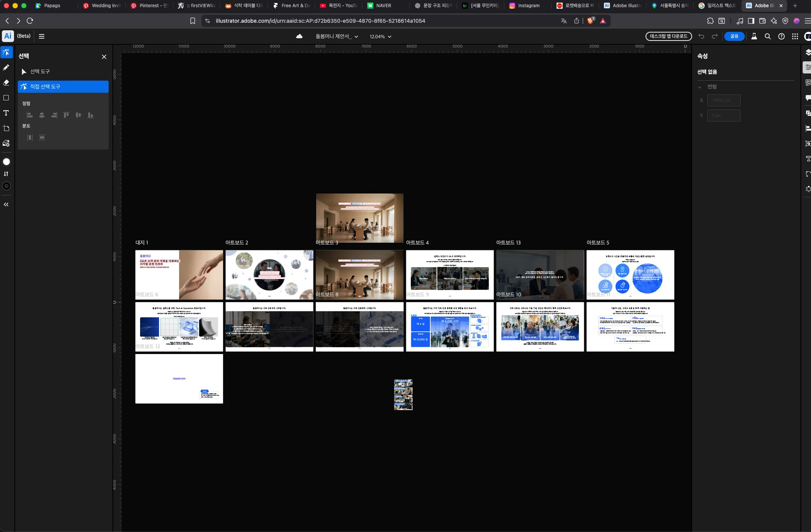This screenshot has width=811, height=532.
Task: Collapse the 변형 transform section
Action: [700, 87]
